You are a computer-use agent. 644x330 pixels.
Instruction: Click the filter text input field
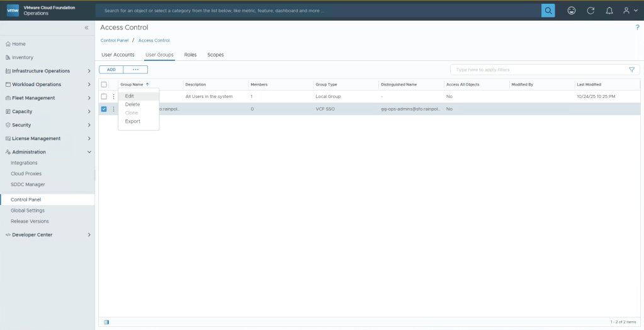click(x=538, y=70)
